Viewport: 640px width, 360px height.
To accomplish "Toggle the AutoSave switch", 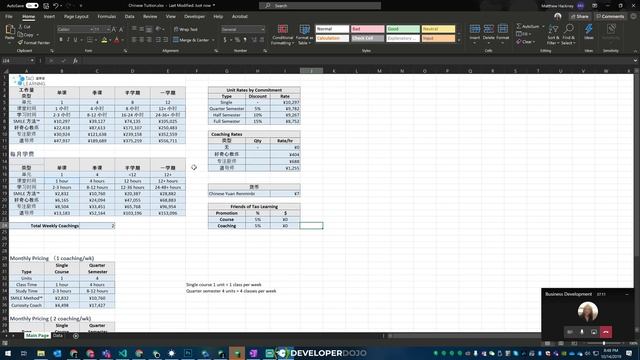I will tap(32, 6).
